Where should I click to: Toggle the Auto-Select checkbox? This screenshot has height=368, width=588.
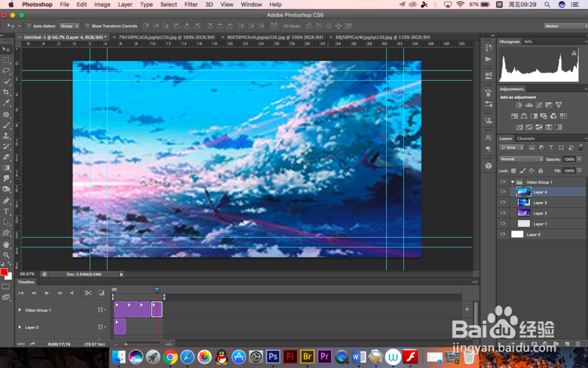click(x=29, y=26)
